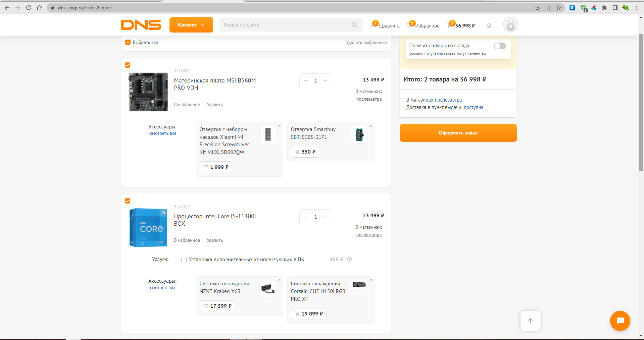The width and height of the screenshot is (644, 340).
Task: Bookmark this page with the star icon
Action: pos(559,8)
